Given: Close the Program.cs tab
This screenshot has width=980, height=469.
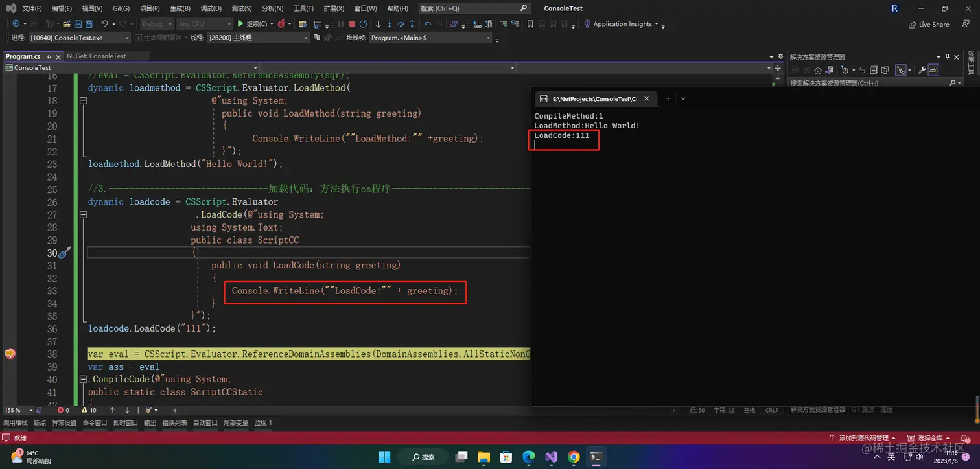Looking at the screenshot, I should (58, 57).
